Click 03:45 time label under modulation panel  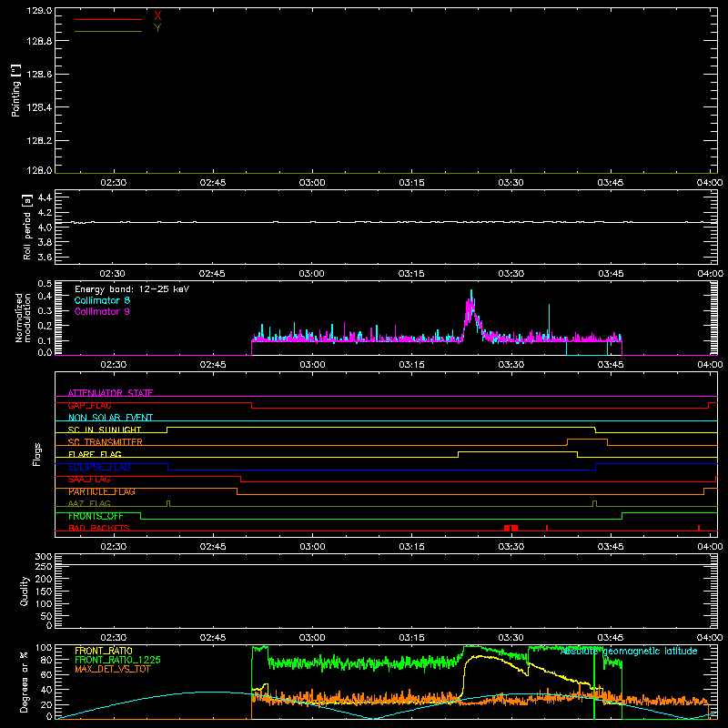coord(610,365)
